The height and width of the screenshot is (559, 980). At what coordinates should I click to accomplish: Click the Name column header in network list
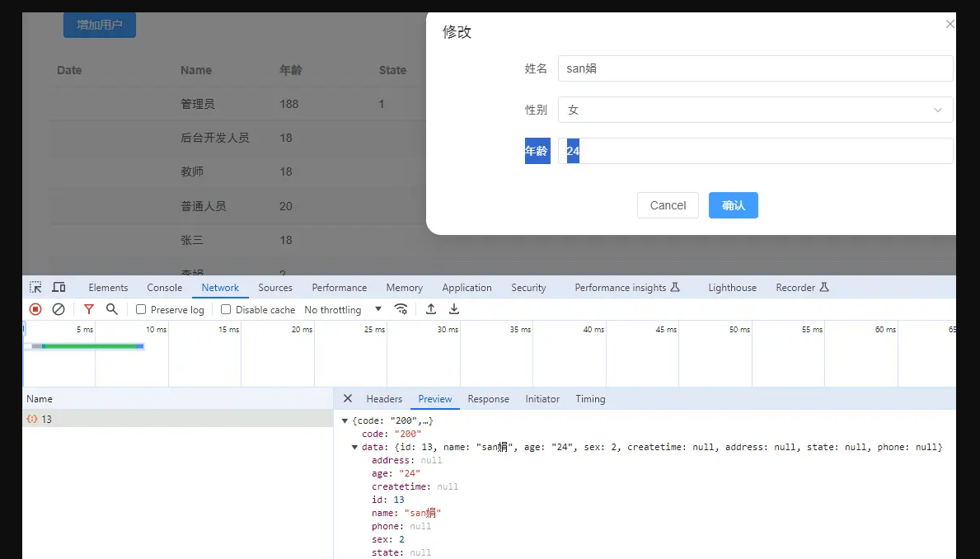pos(177,399)
